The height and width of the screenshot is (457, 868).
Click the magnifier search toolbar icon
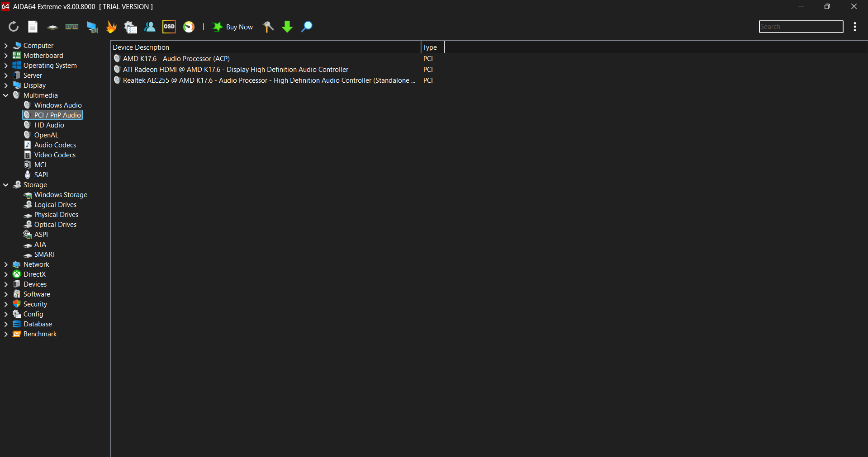point(307,27)
